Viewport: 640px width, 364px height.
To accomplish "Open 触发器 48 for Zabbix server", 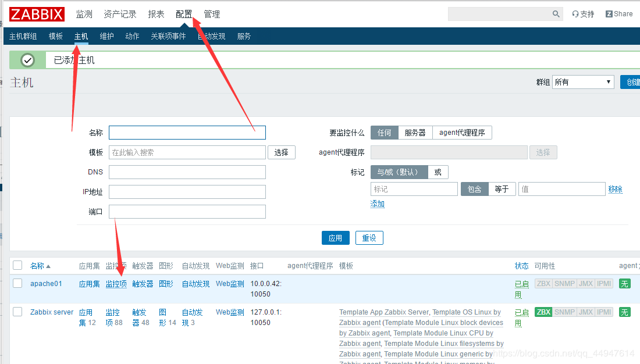I will pyautogui.click(x=141, y=317).
